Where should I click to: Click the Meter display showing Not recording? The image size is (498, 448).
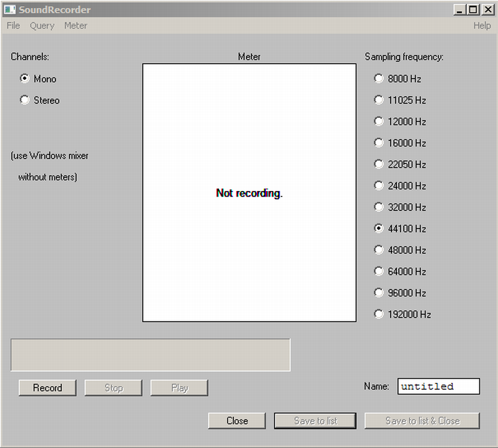click(250, 193)
